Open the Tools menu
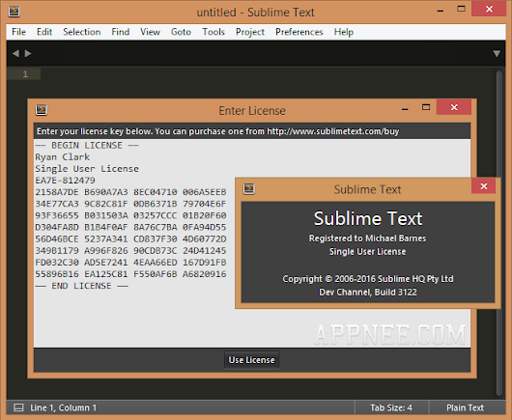 click(x=213, y=32)
